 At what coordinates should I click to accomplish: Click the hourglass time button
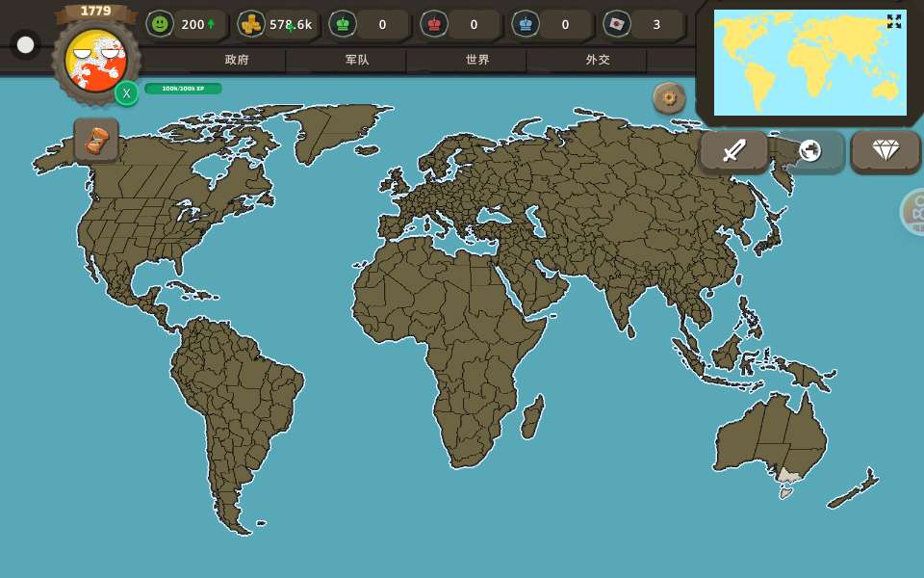[96, 141]
